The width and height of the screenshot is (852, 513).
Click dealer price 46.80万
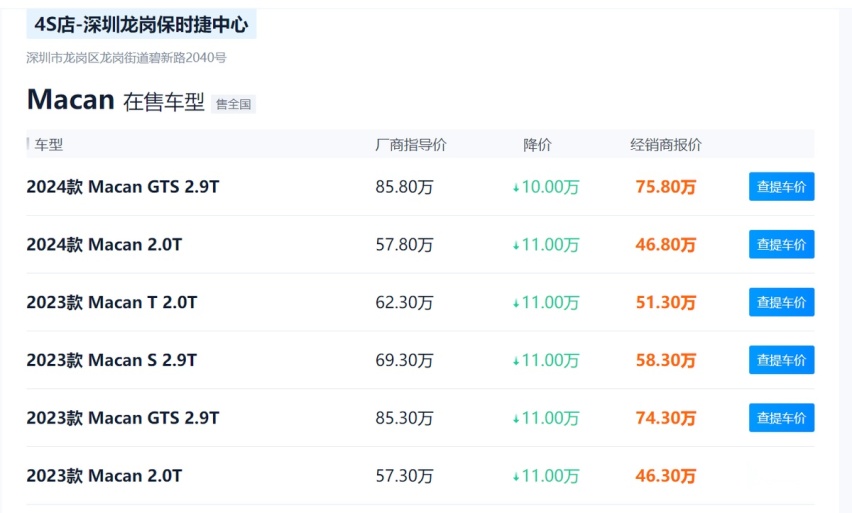click(666, 245)
